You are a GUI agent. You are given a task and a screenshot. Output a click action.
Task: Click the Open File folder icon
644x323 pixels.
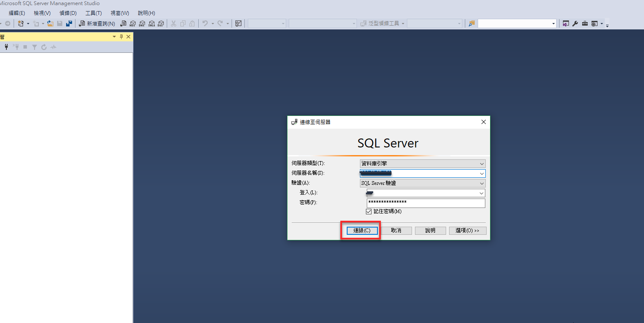[x=50, y=23]
